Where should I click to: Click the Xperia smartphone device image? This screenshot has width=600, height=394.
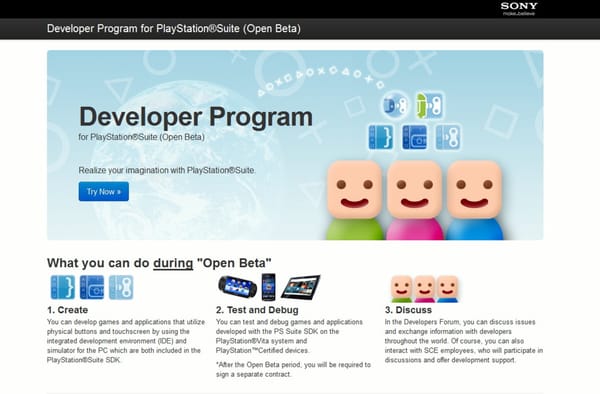[269, 287]
